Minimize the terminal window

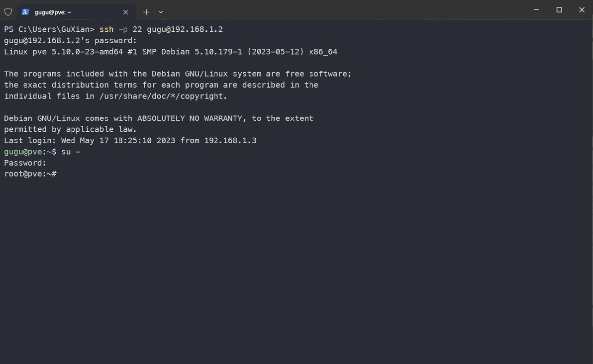tap(536, 10)
